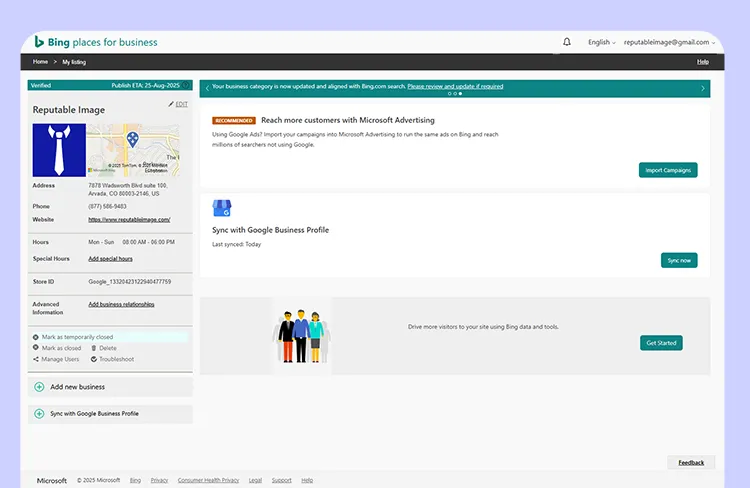Click the Add new business plus icon
The image size is (750, 488).
point(39,387)
